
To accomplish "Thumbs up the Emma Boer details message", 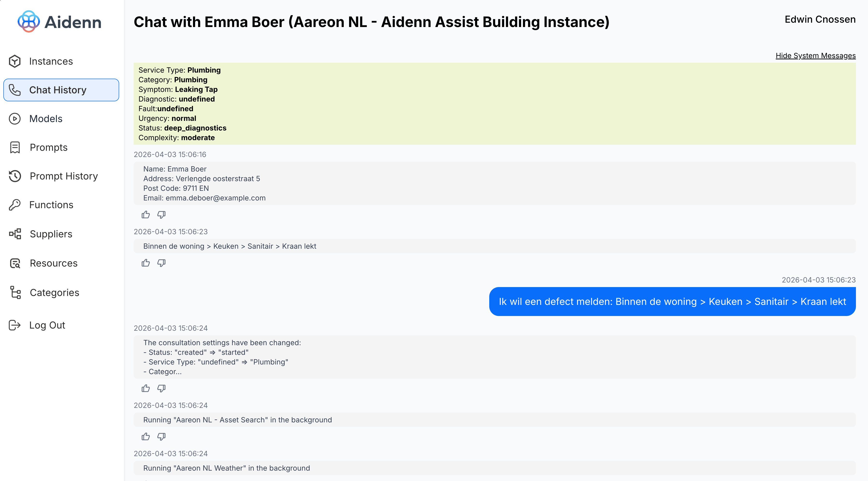I will tap(145, 214).
